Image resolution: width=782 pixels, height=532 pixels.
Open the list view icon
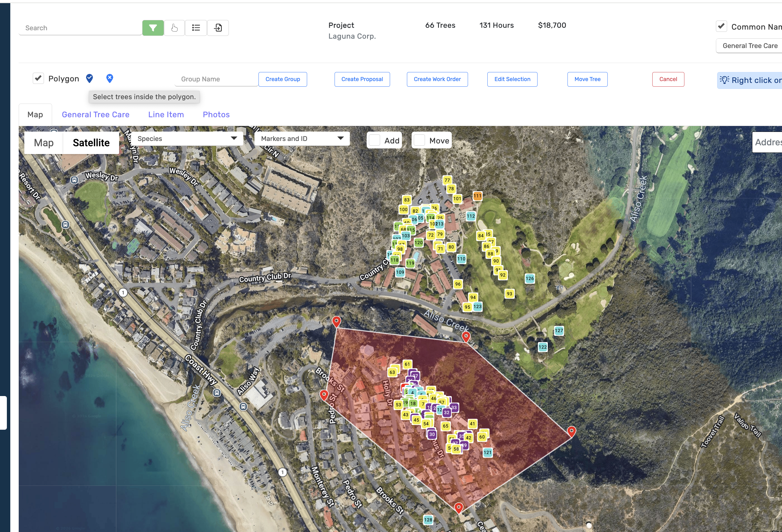pos(196,27)
